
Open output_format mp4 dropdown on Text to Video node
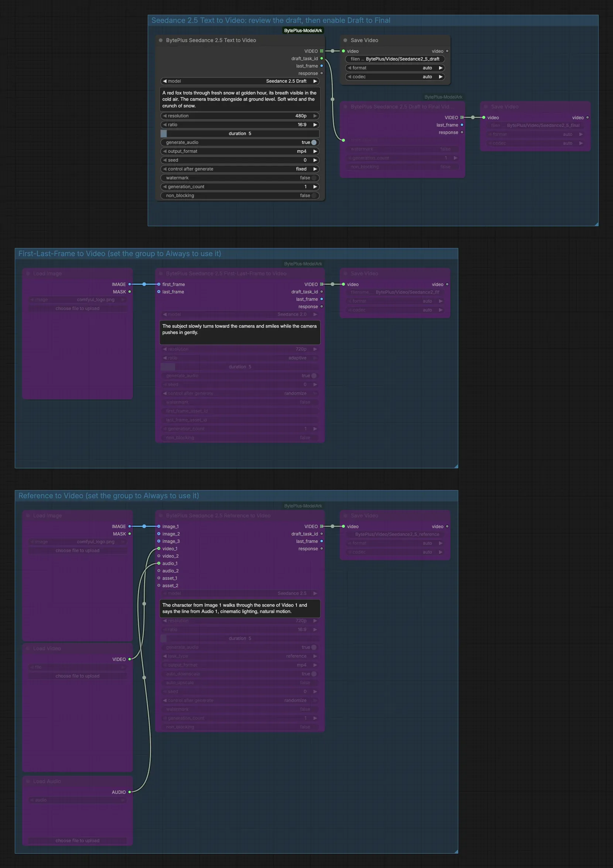pos(240,151)
